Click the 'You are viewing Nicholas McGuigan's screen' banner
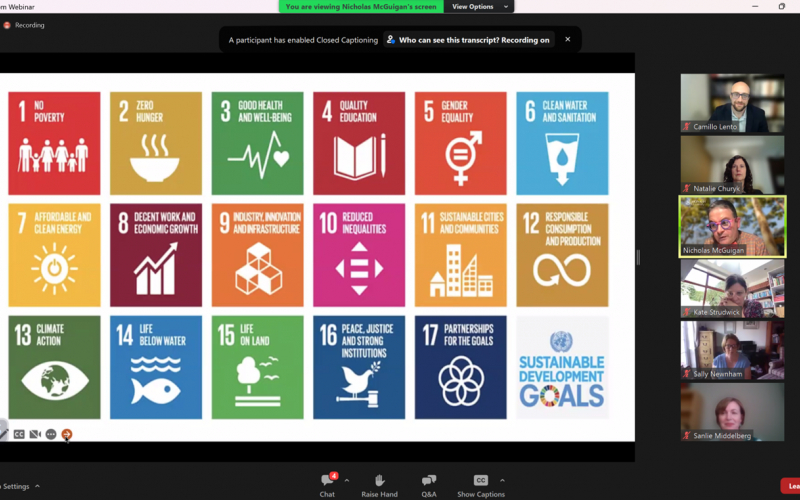 click(361, 7)
